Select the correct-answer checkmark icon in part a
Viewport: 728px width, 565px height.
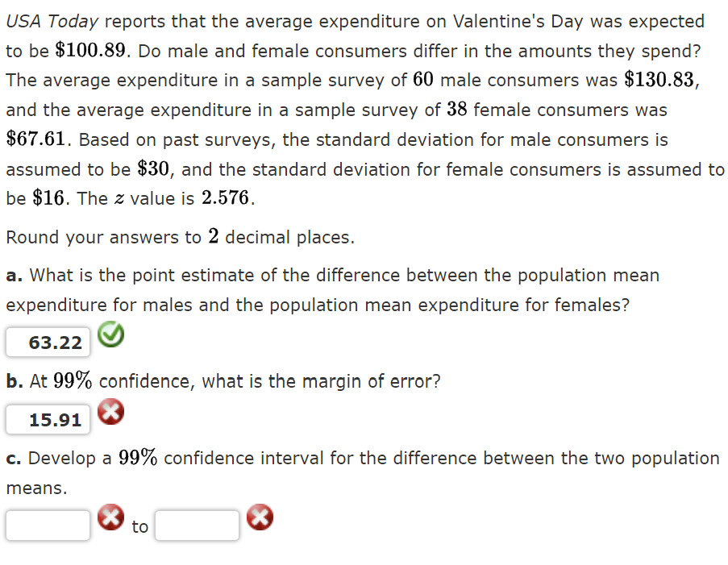pos(110,335)
